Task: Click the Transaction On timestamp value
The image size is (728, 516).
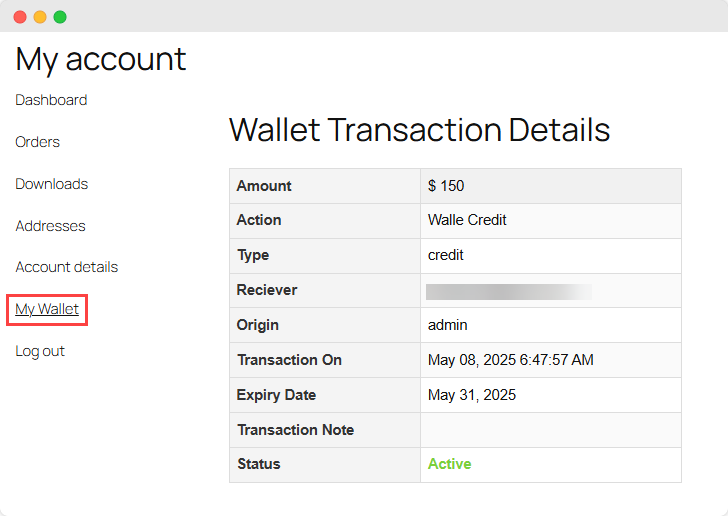Action: pyautogui.click(x=511, y=360)
